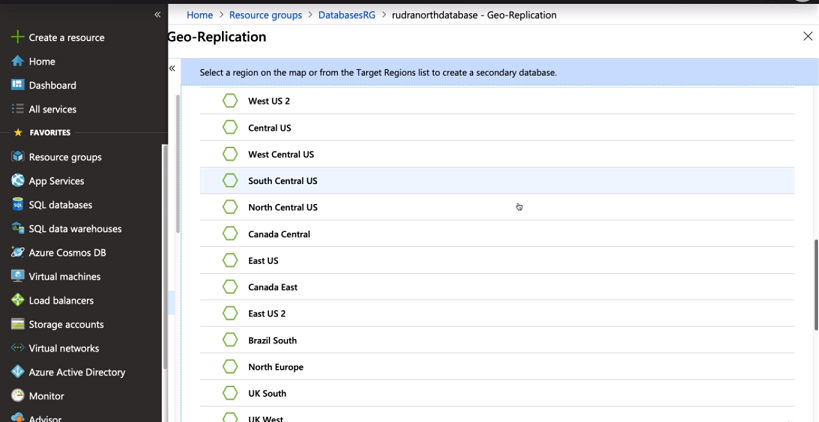Select UK South region text
The height and width of the screenshot is (422, 819).
coord(267,394)
